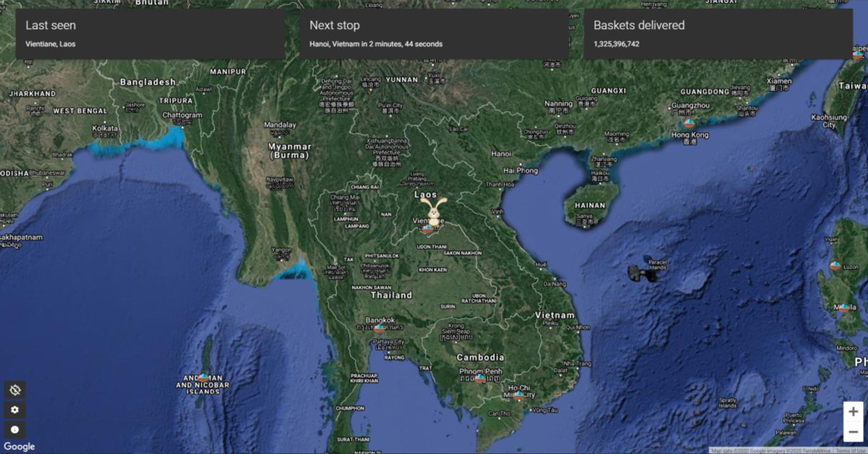Select the basket marker at Ho Chi Minh City
This screenshot has width=868, height=454.
(x=519, y=395)
